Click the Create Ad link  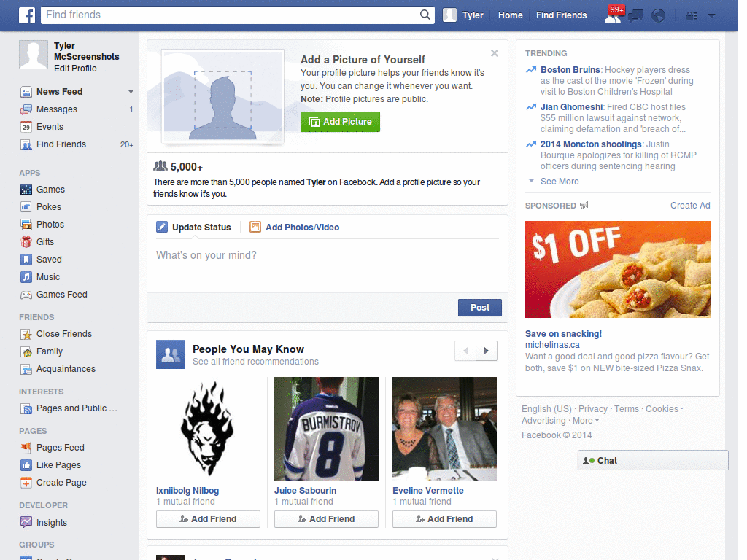coord(690,206)
